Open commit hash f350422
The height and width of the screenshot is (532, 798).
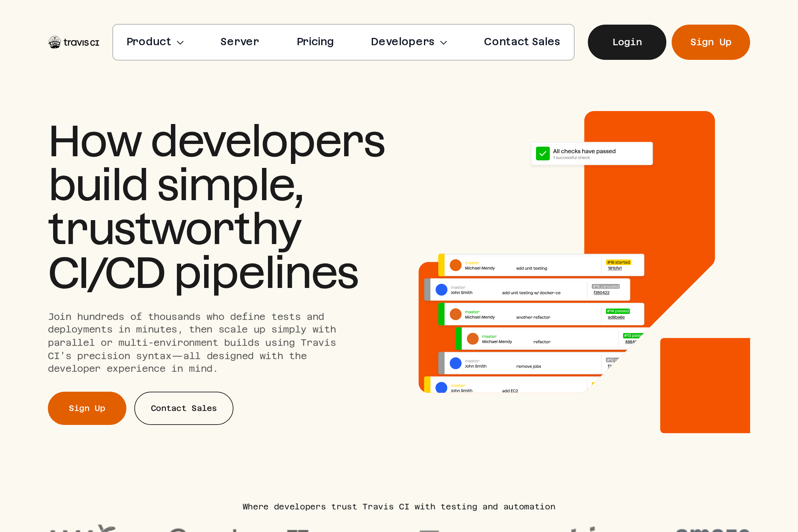pyautogui.click(x=601, y=293)
